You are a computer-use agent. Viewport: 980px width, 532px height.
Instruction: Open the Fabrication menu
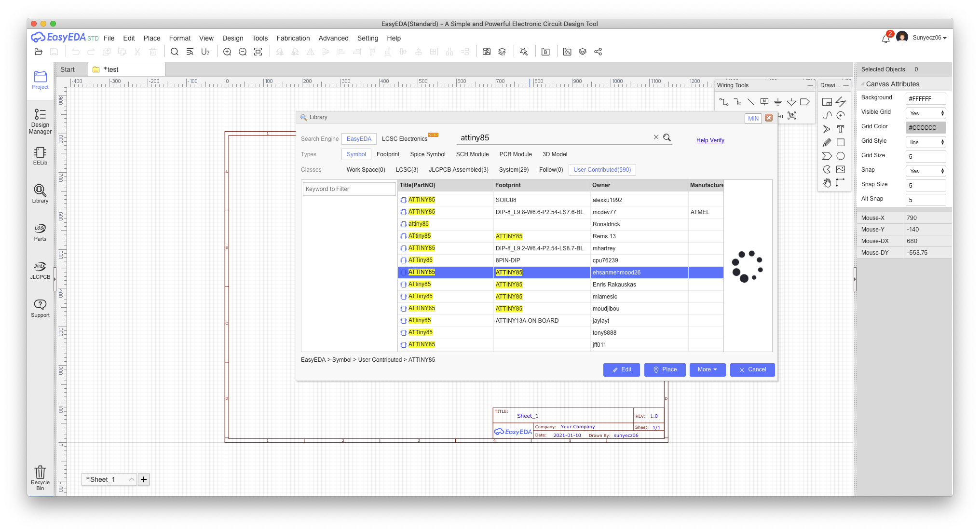(293, 38)
